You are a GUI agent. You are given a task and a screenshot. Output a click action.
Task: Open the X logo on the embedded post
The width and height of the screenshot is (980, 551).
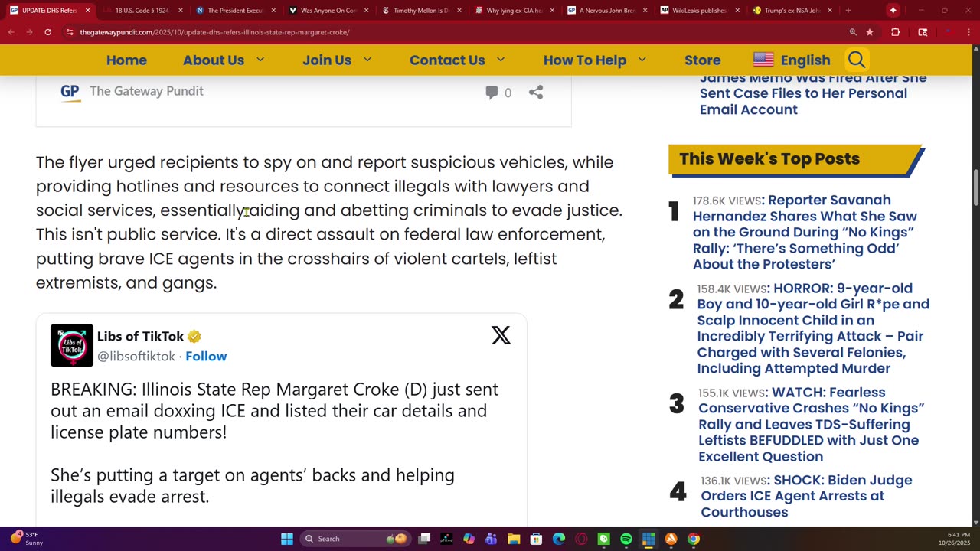tap(501, 335)
